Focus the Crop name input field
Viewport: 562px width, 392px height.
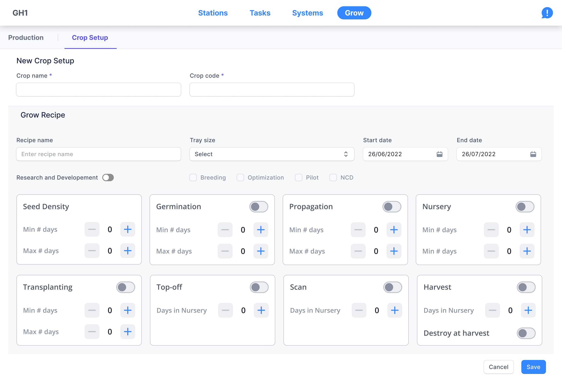(x=98, y=90)
